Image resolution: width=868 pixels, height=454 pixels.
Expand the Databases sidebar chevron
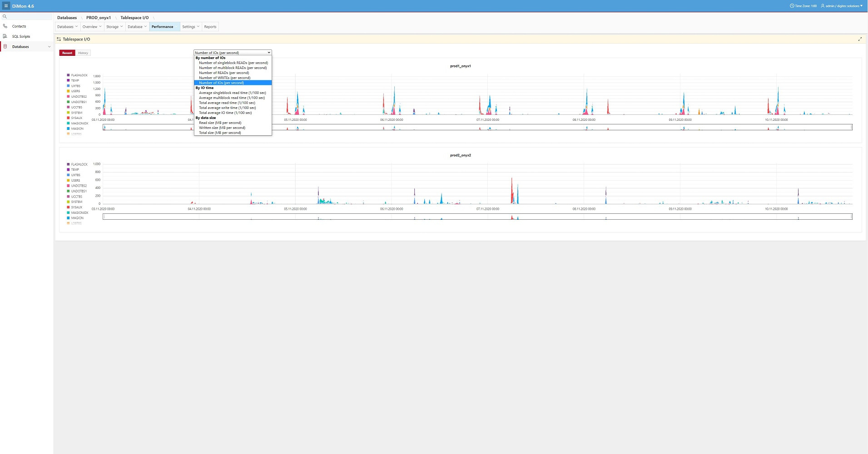49,47
